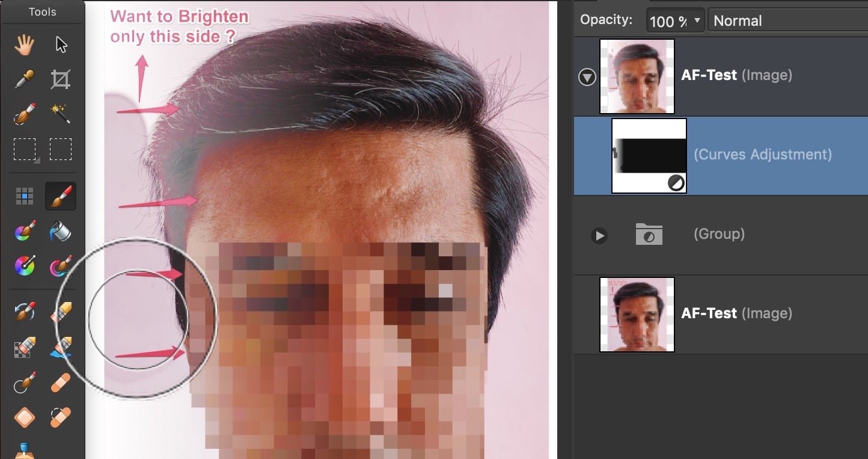868x459 pixels.
Task: Select the View (hand) tool
Action: (x=25, y=45)
